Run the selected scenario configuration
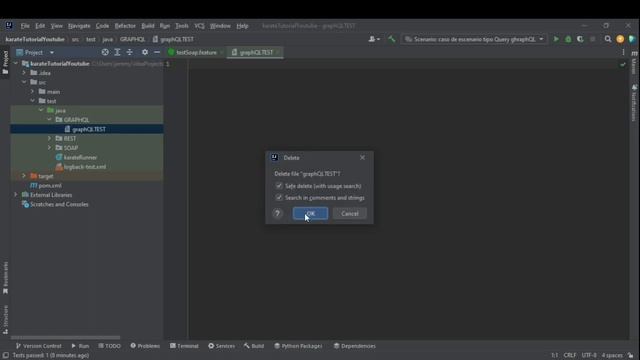640x360 pixels. coord(556,39)
